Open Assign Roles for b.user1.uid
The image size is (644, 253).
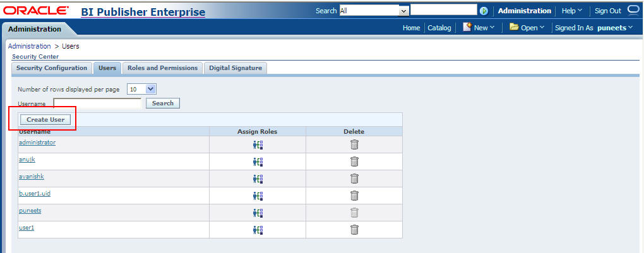click(x=258, y=196)
